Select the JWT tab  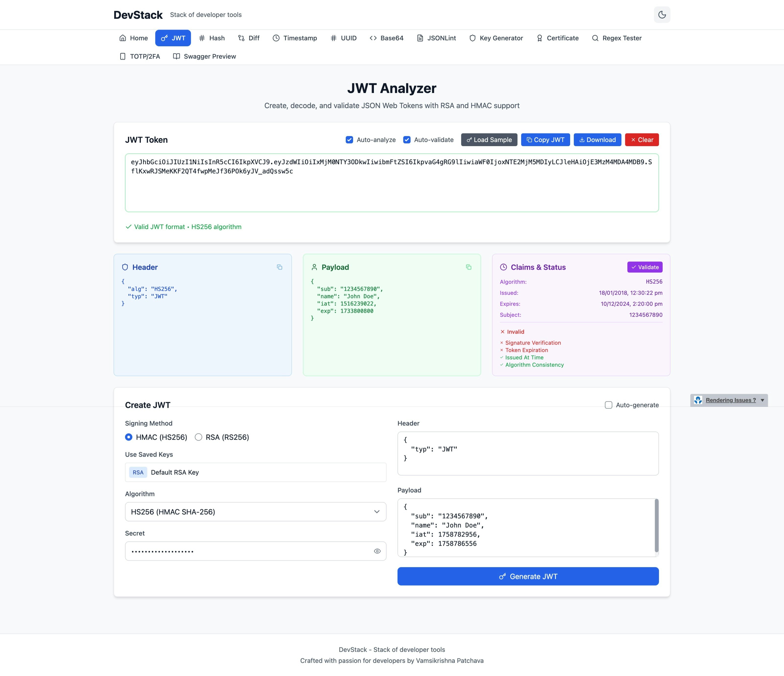[x=173, y=38]
